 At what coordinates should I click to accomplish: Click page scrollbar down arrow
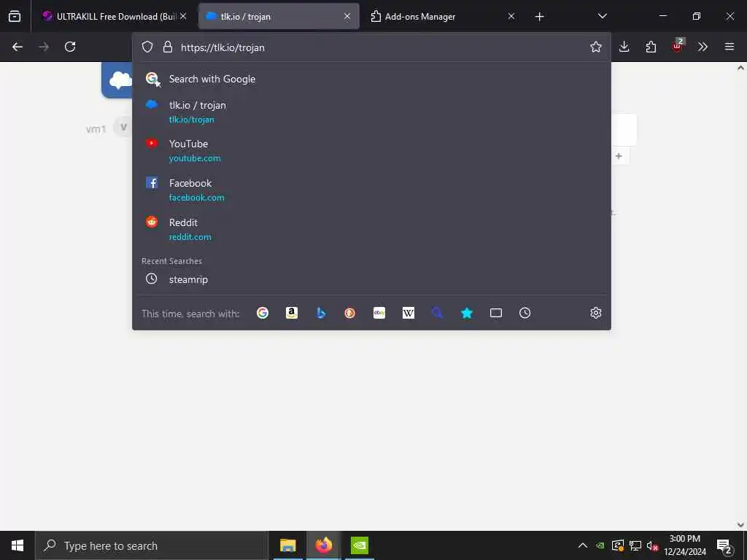(740, 525)
